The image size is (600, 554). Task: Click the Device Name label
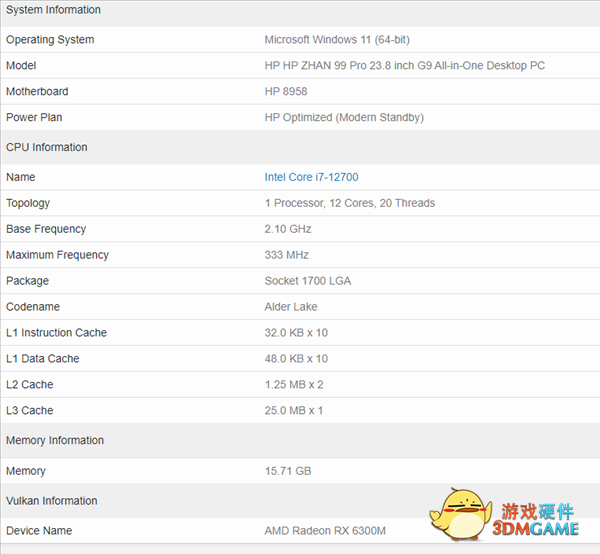pos(39,531)
